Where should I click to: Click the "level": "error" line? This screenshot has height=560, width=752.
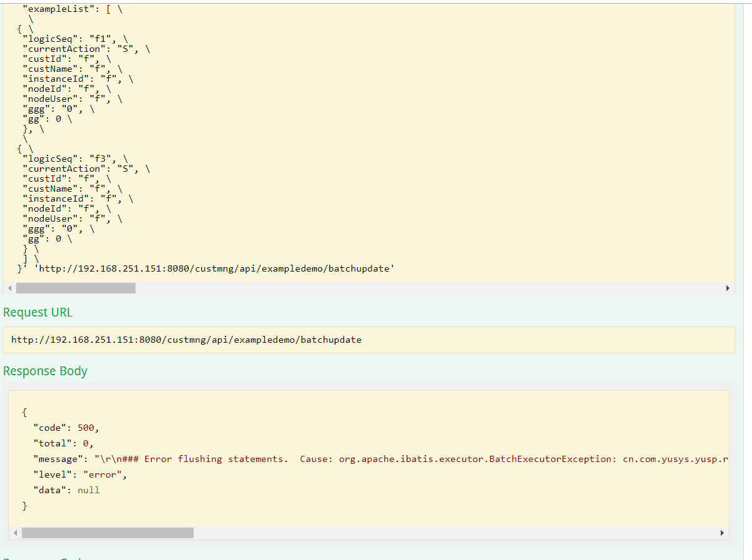point(80,474)
